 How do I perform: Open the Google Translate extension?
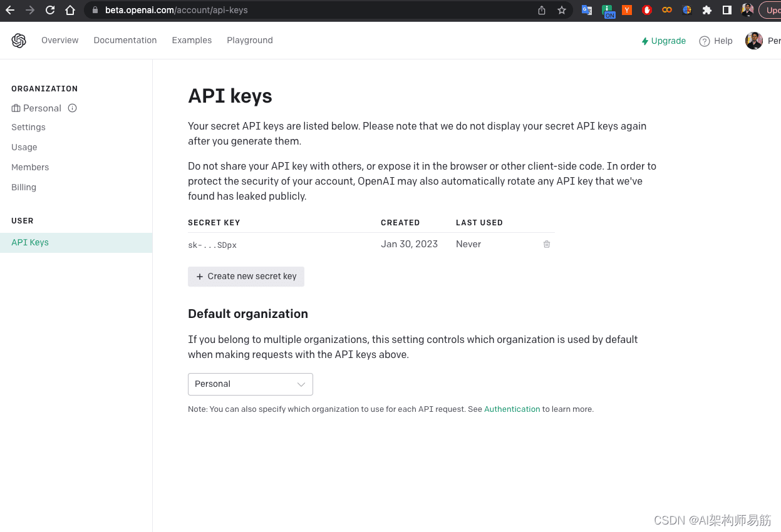pyautogui.click(x=587, y=10)
